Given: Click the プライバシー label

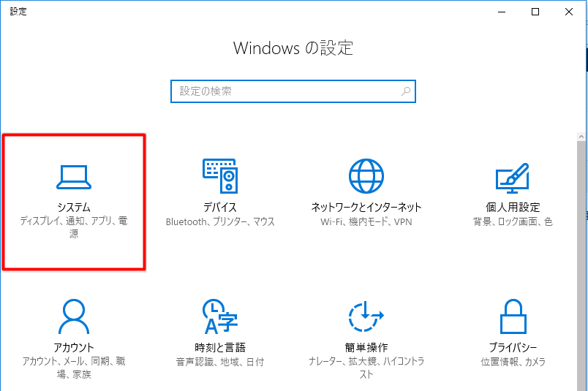Looking at the screenshot, I should pyautogui.click(x=513, y=347).
